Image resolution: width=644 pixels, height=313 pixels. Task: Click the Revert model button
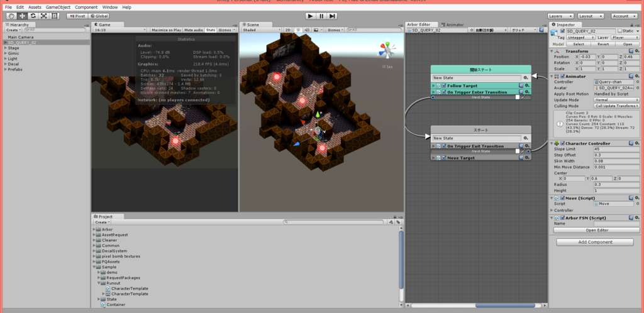coord(603,44)
